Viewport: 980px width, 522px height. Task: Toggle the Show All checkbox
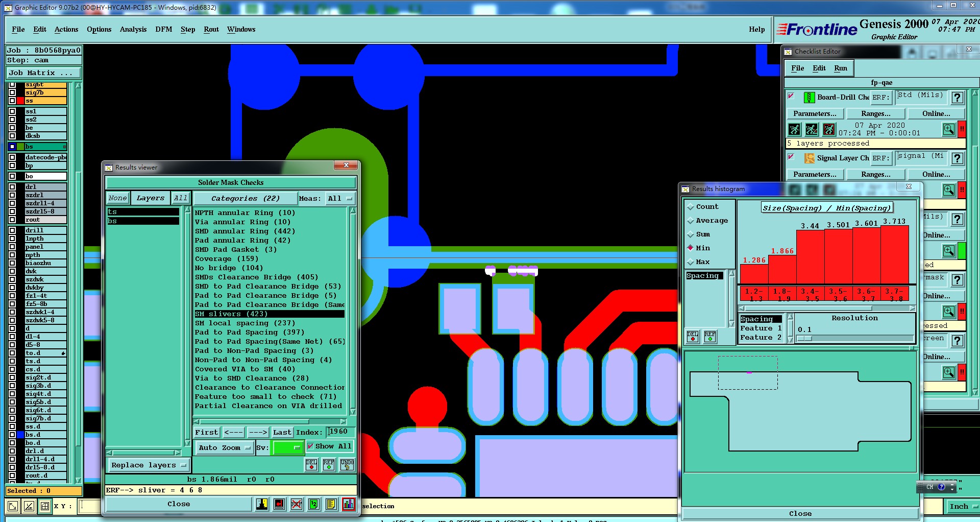pyautogui.click(x=310, y=446)
